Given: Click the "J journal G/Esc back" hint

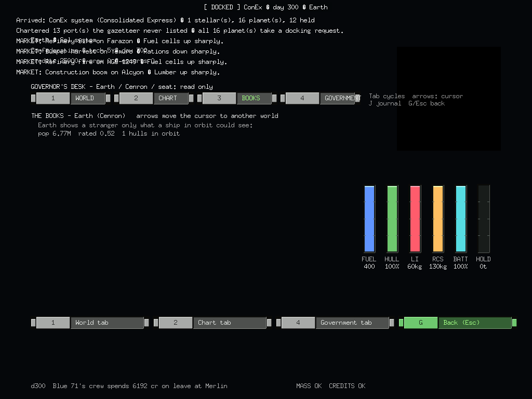Looking at the screenshot, I should [x=407, y=103].
